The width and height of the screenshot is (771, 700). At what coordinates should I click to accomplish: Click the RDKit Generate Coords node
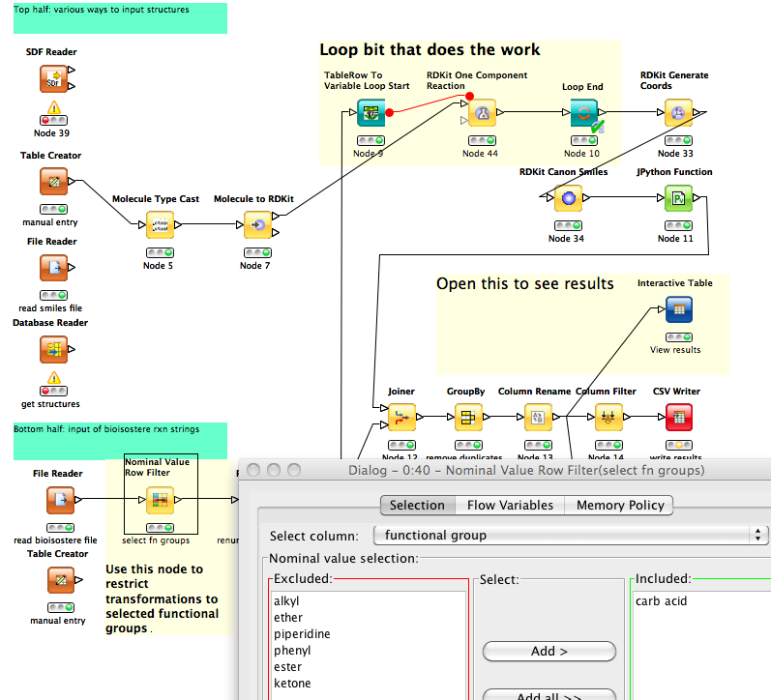678,114
